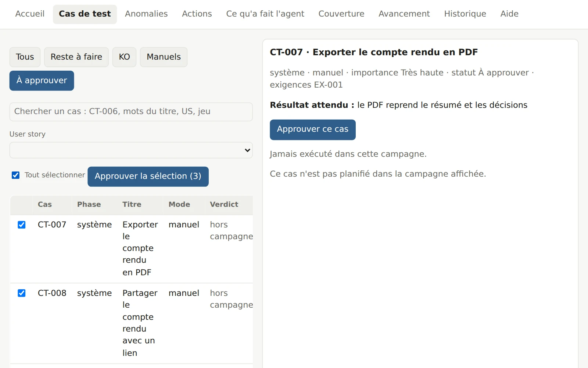Viewport: 588px width, 368px height.
Task: Open the User story dropdown
Action: coord(131,150)
